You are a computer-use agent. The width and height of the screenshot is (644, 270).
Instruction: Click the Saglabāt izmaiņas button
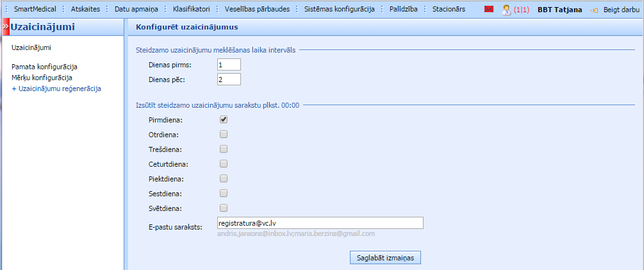tap(385, 257)
